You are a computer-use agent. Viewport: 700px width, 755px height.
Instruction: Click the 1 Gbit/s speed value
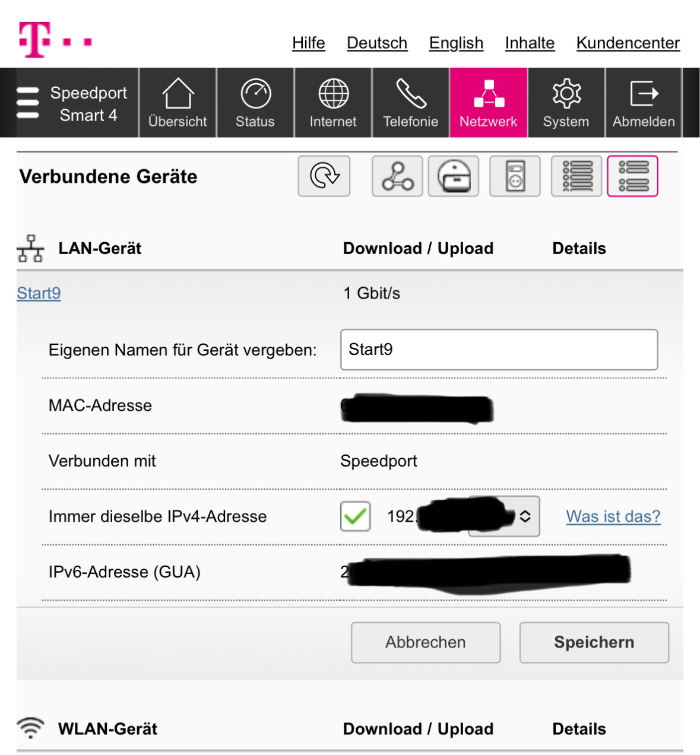pos(372,293)
